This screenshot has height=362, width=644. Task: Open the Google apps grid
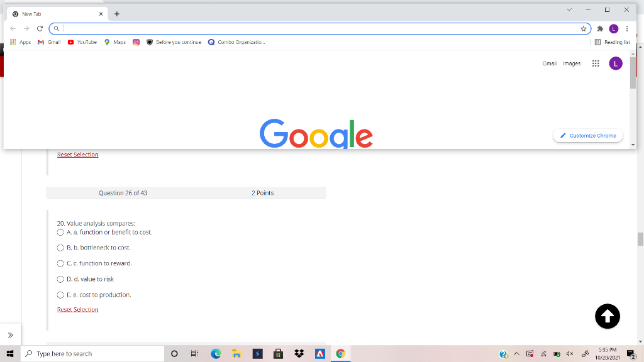[595, 63]
